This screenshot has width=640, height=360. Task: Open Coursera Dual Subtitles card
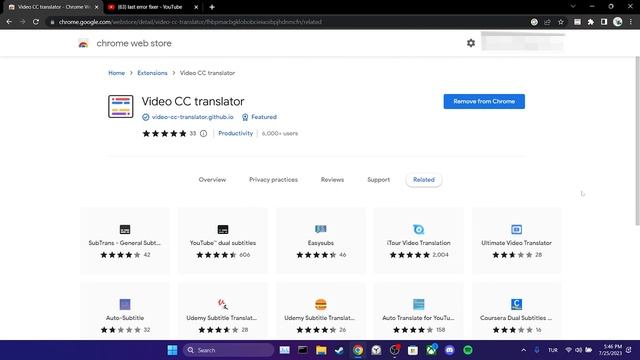(x=516, y=311)
